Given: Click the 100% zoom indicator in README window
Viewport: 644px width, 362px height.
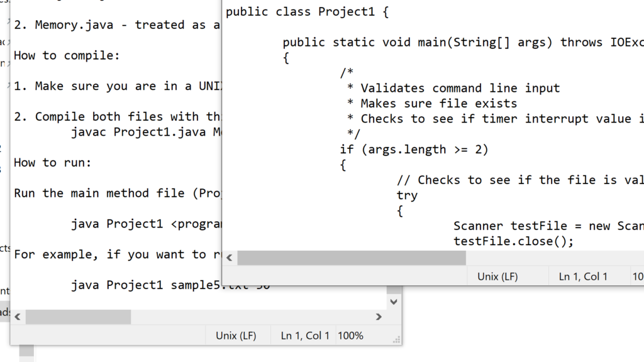Looking at the screenshot, I should coord(350,335).
